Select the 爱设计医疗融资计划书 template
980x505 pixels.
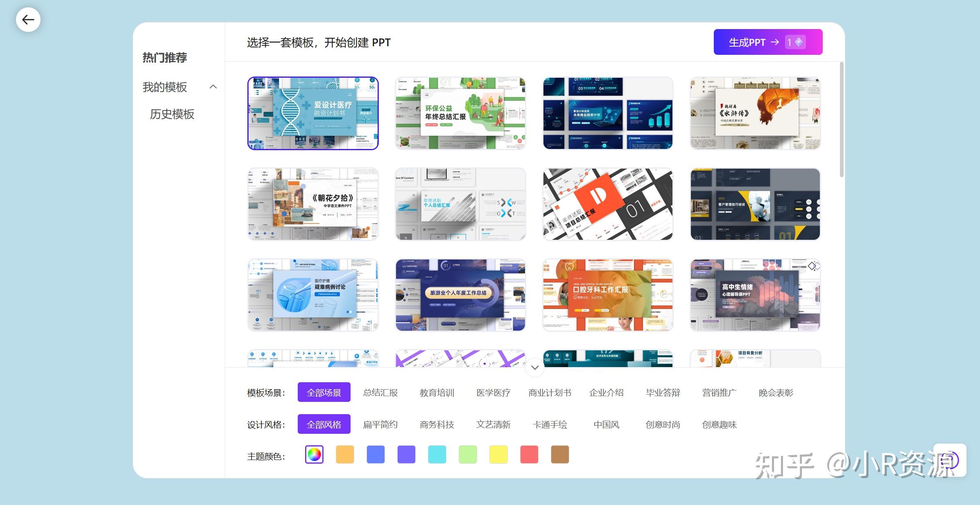(312, 113)
